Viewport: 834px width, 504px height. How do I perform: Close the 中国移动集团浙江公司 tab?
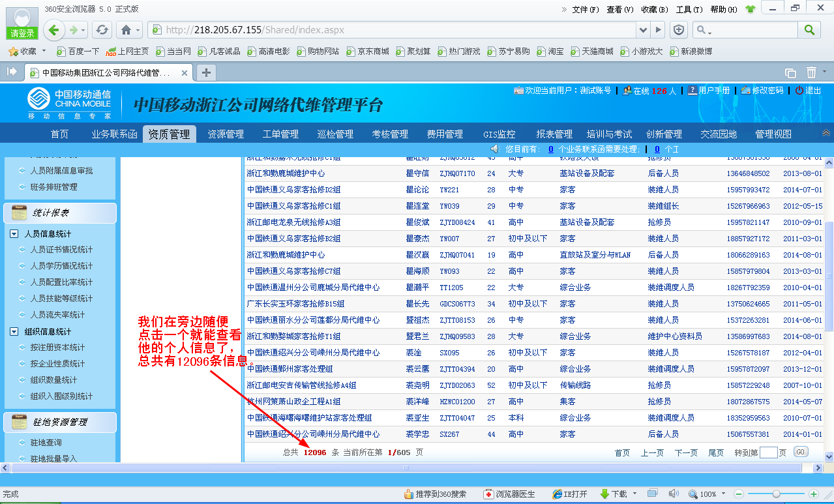pos(185,73)
